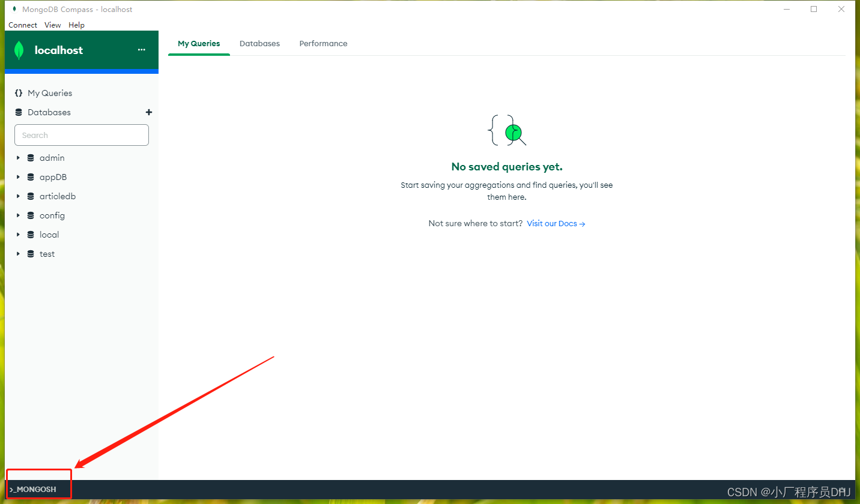Click the database Search field

(x=82, y=135)
